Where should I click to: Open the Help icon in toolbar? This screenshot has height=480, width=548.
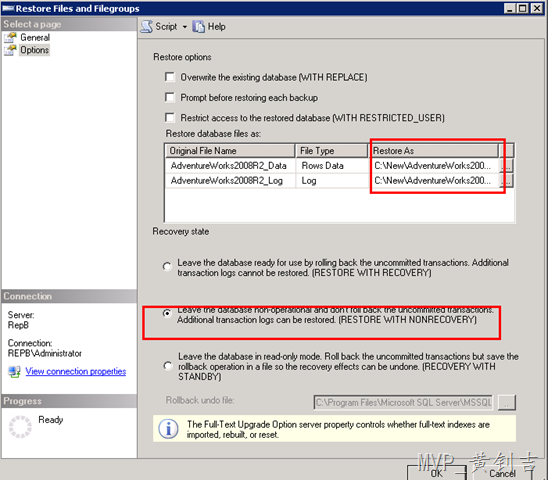[199, 27]
